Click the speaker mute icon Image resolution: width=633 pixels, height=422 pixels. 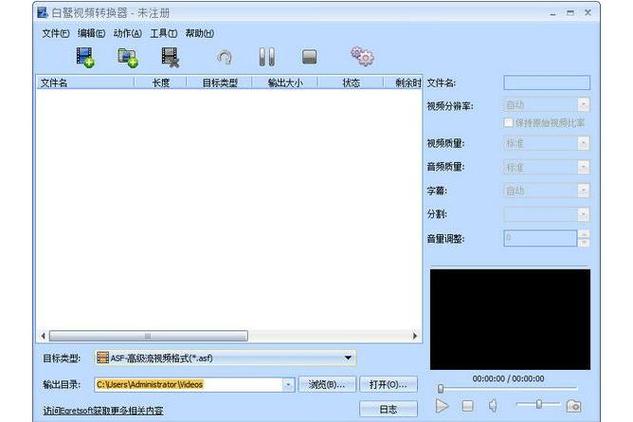coord(493,405)
